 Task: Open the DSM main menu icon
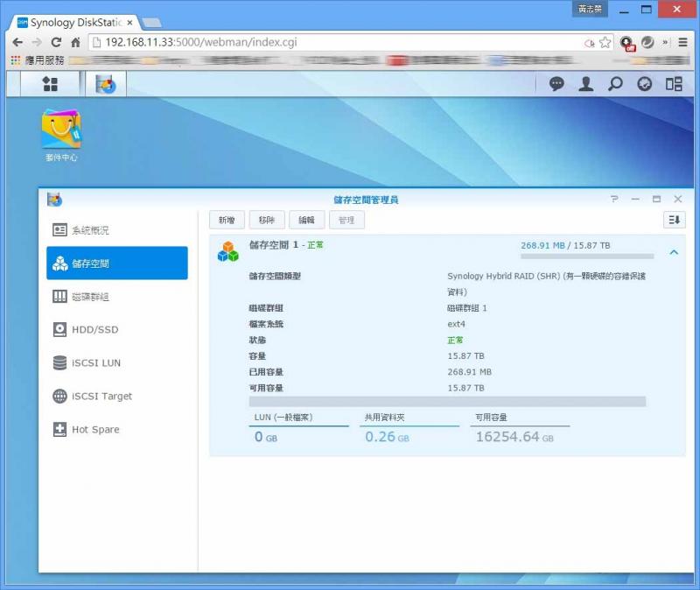coord(50,83)
